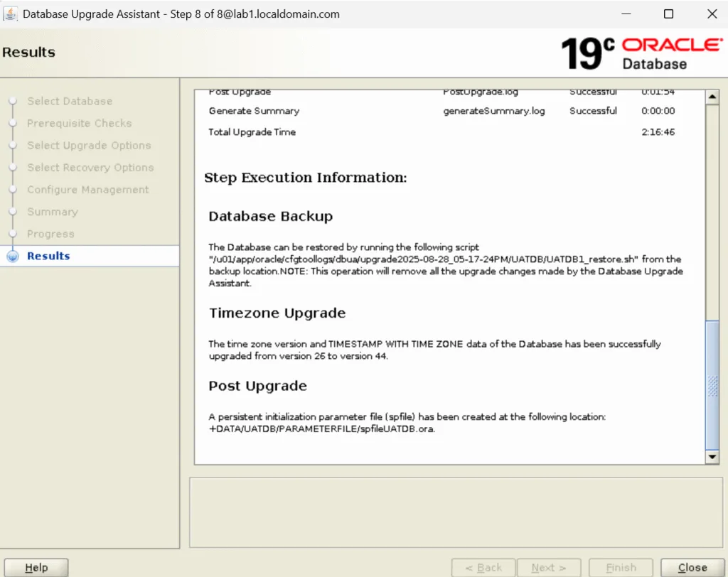
Task: Click the Java coffee cup icon in title bar
Action: (x=11, y=14)
